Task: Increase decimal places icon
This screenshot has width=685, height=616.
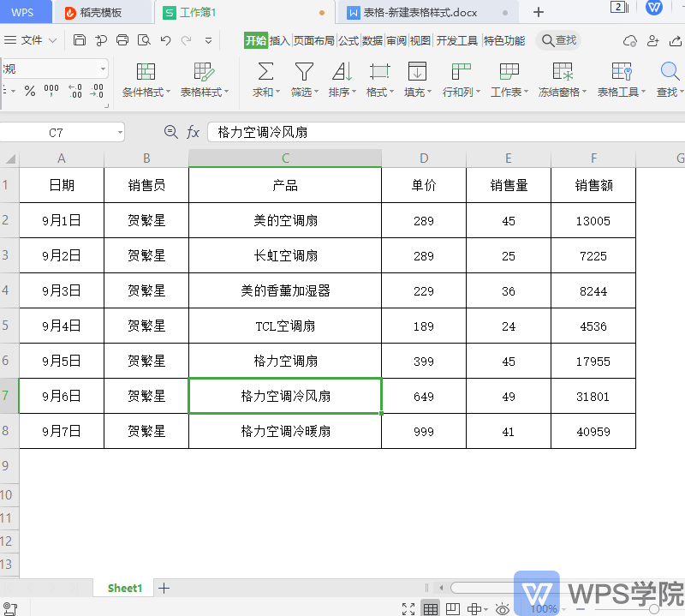Action: 75,91
